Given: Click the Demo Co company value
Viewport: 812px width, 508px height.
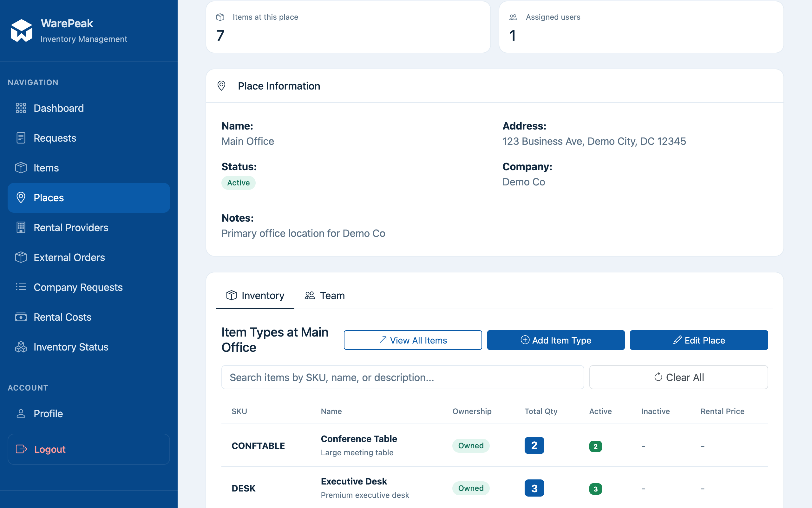Looking at the screenshot, I should pos(523,182).
